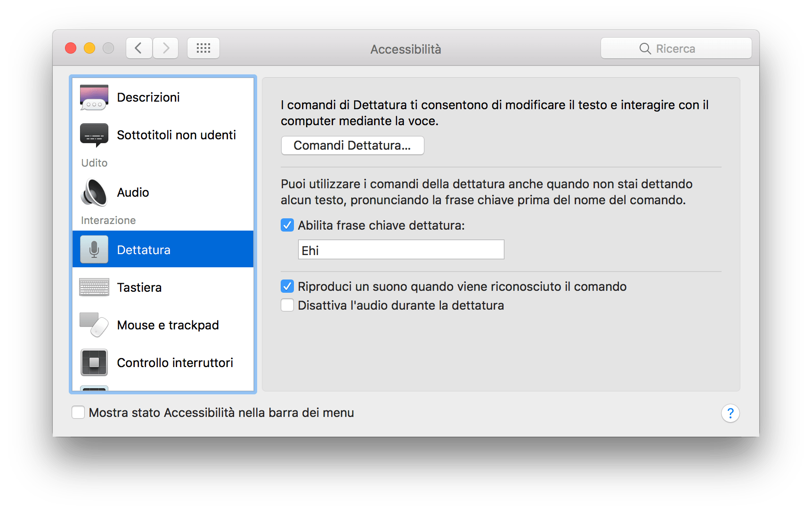Click the Descrizioni icon in sidebar
Screen dimensions: 812x512
point(94,97)
